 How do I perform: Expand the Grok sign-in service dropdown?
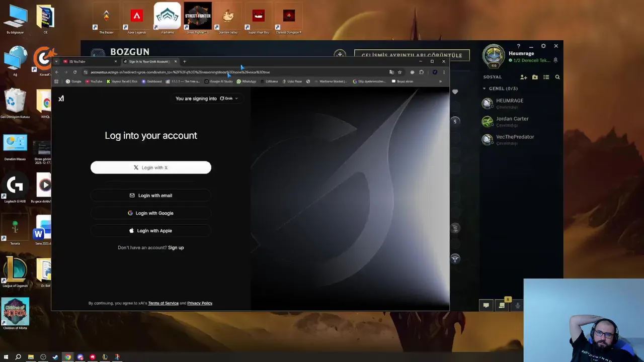click(229, 99)
